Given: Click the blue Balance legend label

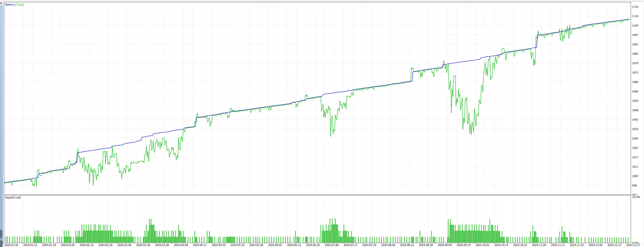Looking at the screenshot, I should click(10, 5).
